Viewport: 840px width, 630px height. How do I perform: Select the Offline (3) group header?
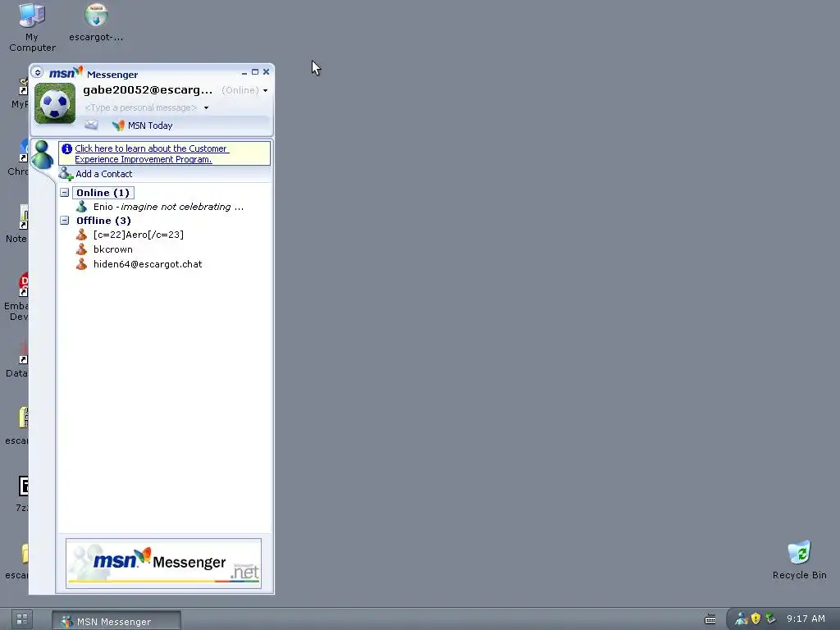tap(103, 221)
